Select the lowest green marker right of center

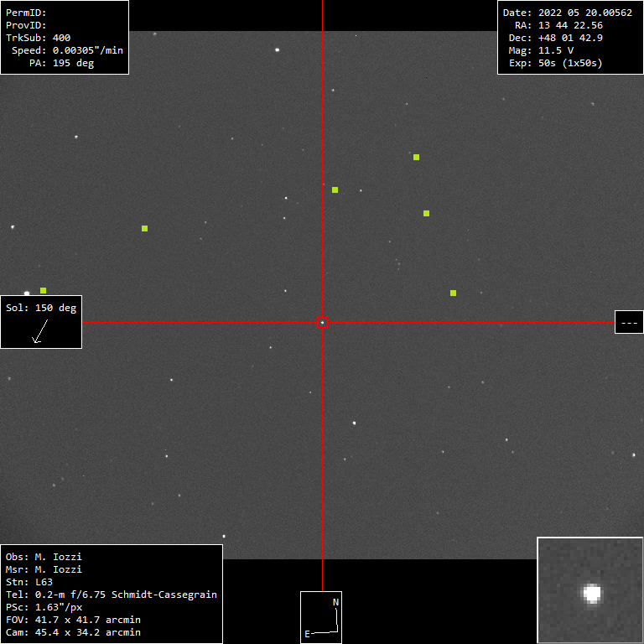point(453,293)
